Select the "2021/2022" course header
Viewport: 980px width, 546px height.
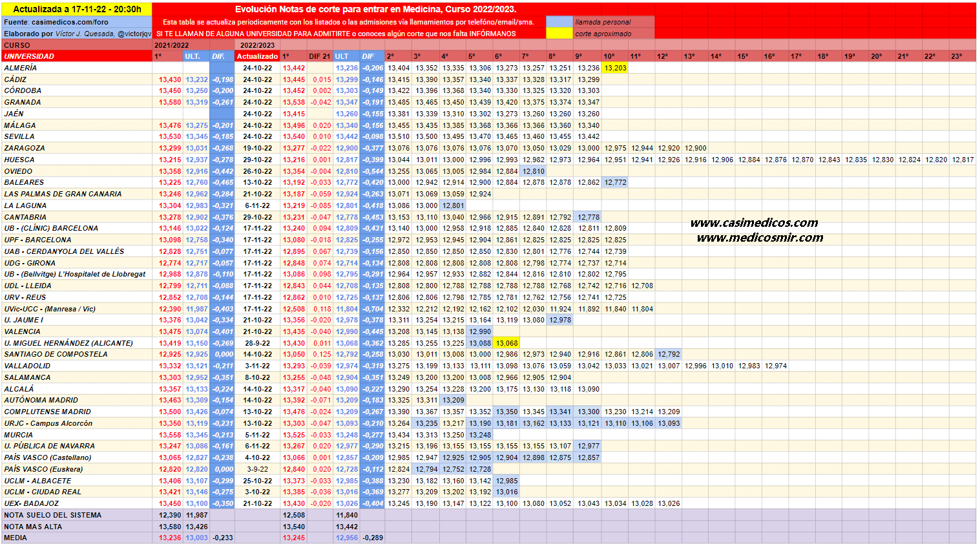point(171,45)
